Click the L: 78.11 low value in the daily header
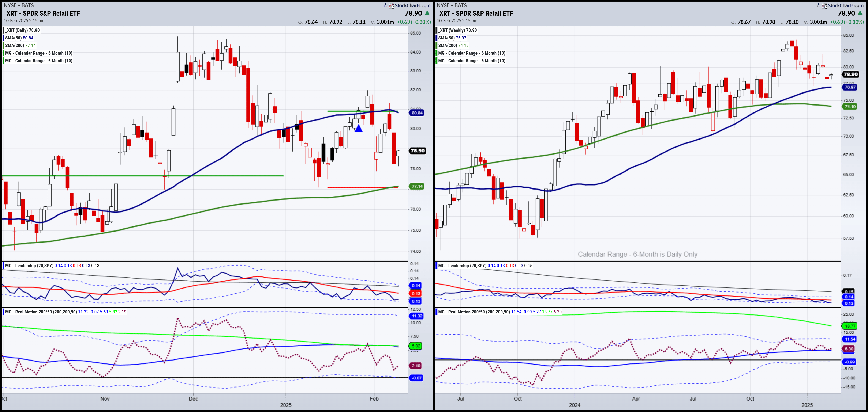Screen dimensions: 868x412 [x=356, y=22]
